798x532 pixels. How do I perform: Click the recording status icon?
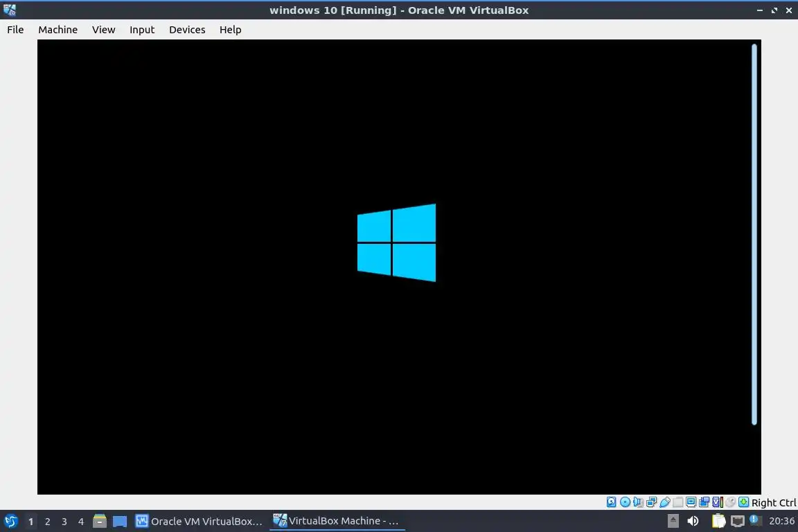[x=704, y=502]
